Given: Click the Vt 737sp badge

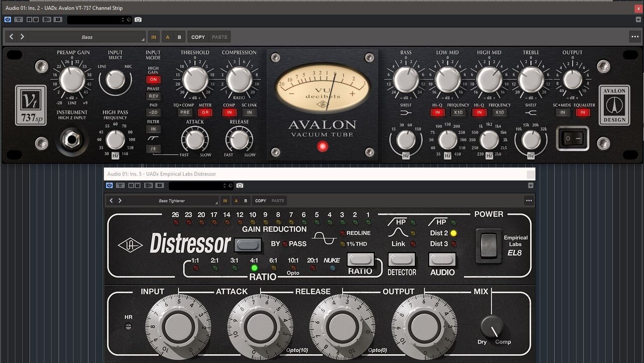Looking at the screenshot, I should (30, 105).
